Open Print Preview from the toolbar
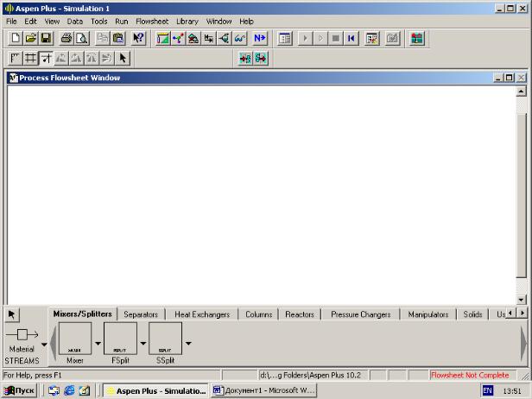Image resolution: width=532 pixels, height=399 pixels. coord(82,38)
